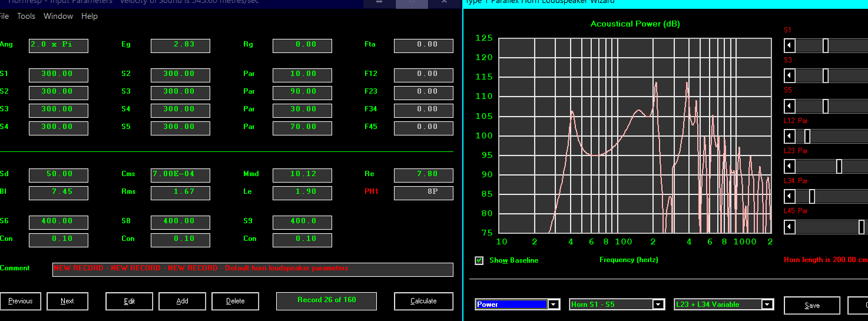Open the Window menu
Viewport: 868px width, 321px height.
click(58, 16)
